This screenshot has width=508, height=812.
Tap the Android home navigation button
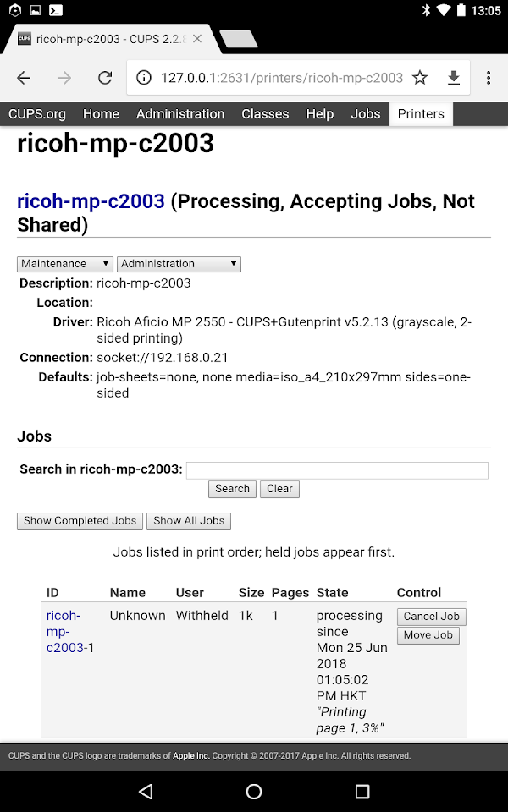254,791
